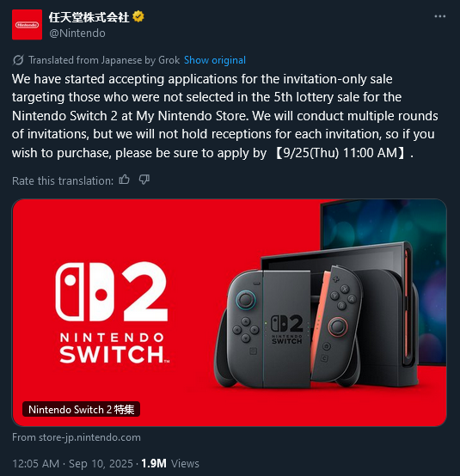Open the 任天堂株式会社 display name

89,17
